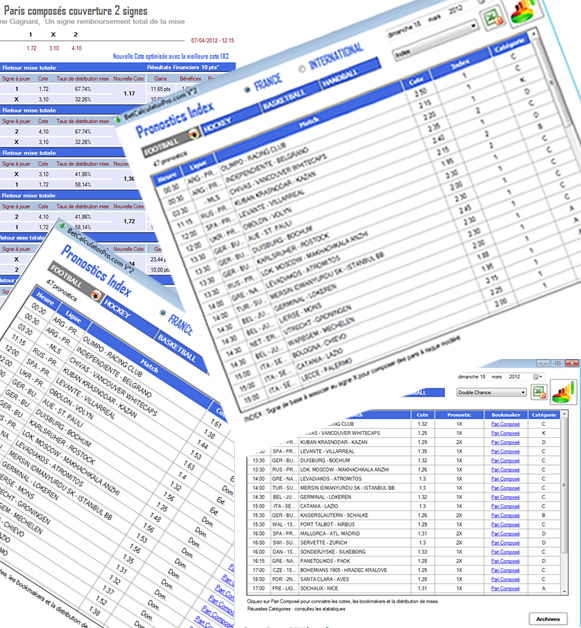Open Pari Composé link for CATANIA - LAZIO
The width and height of the screenshot is (581, 628).
point(505,506)
